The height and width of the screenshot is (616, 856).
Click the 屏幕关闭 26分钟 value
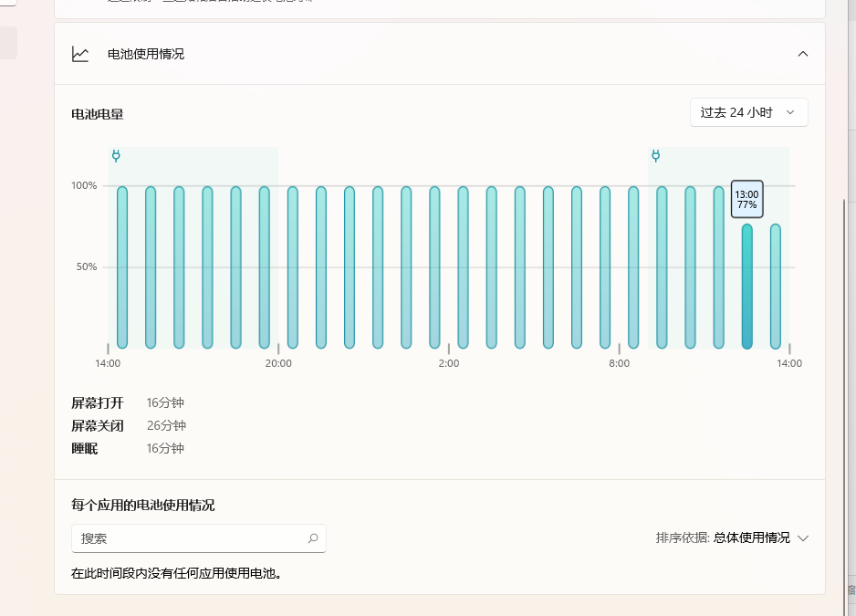click(166, 425)
